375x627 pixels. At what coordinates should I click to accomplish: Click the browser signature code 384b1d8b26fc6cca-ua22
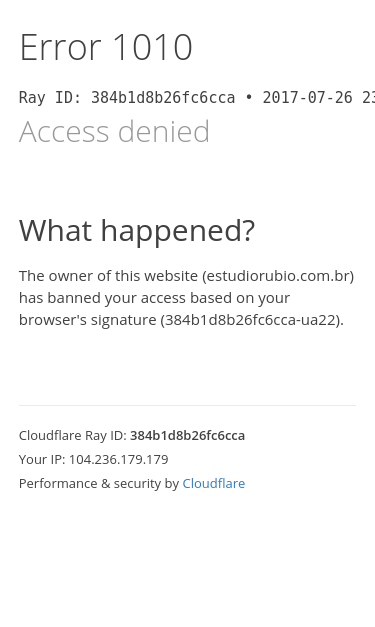250,320
